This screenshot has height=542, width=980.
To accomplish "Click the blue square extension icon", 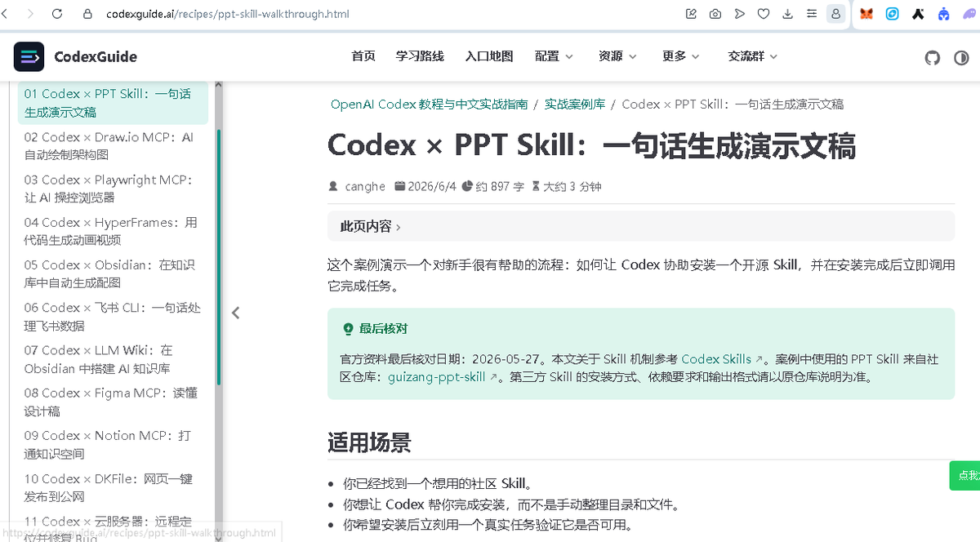I will (x=893, y=14).
